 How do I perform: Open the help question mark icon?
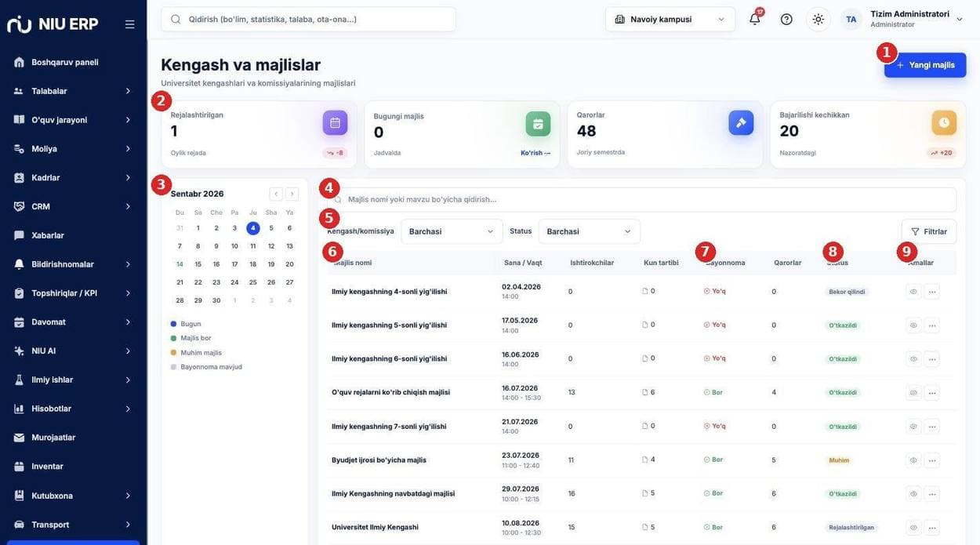(786, 19)
